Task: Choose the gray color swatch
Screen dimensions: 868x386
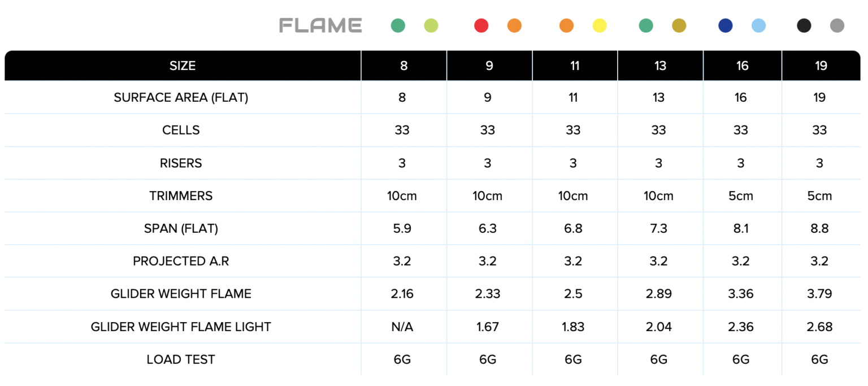Action: coord(837,25)
